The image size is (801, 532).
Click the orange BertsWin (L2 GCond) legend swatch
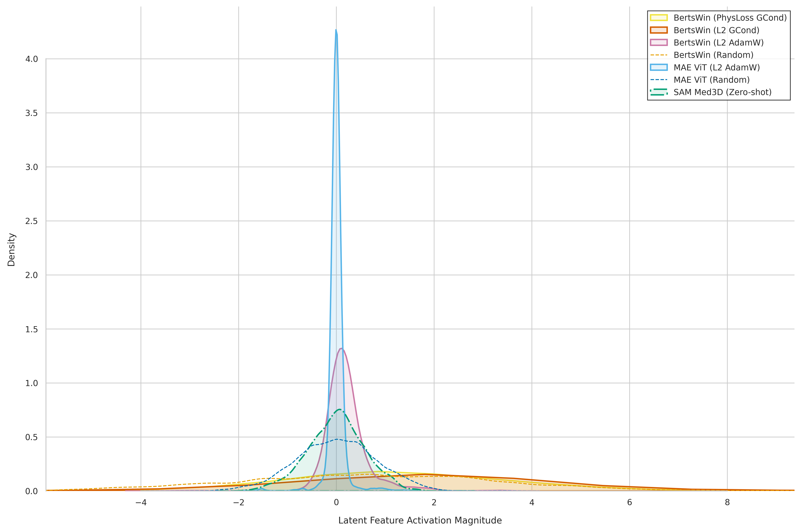(658, 30)
